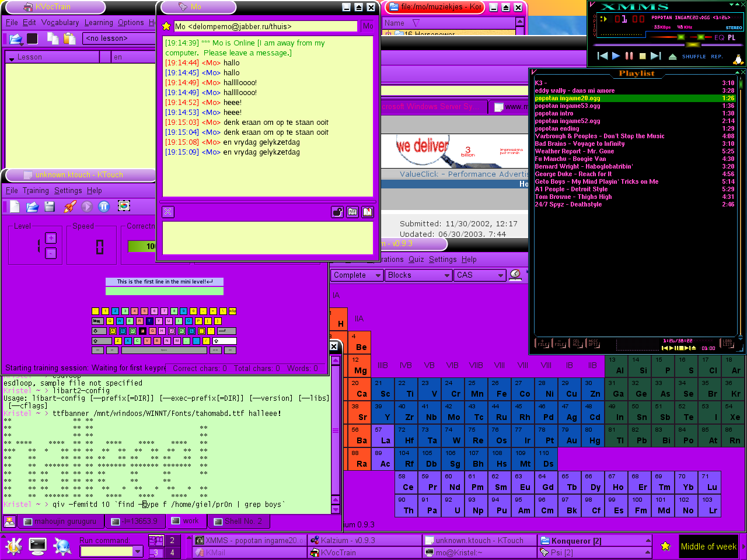Click the penguin icon in XMMS
747x560 pixels.
click(x=738, y=58)
